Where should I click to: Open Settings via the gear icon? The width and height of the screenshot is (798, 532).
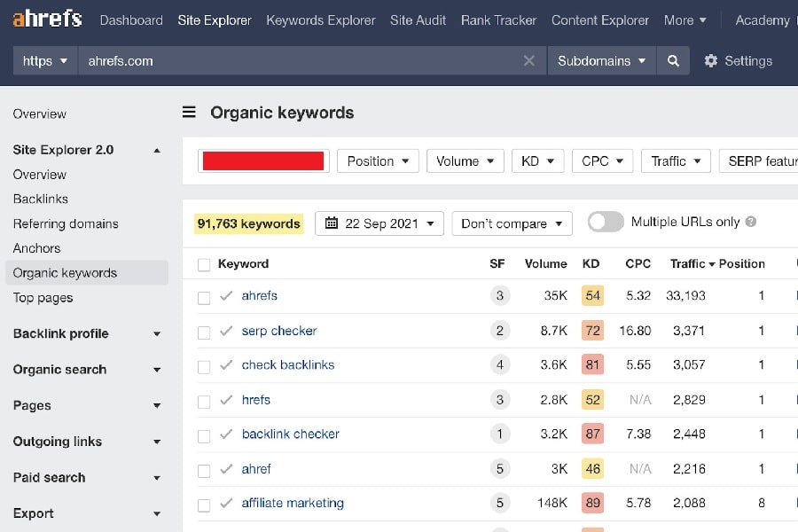click(x=710, y=60)
